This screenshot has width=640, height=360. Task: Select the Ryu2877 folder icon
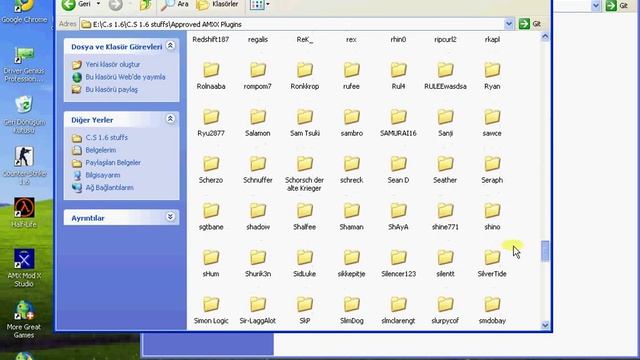point(211,117)
